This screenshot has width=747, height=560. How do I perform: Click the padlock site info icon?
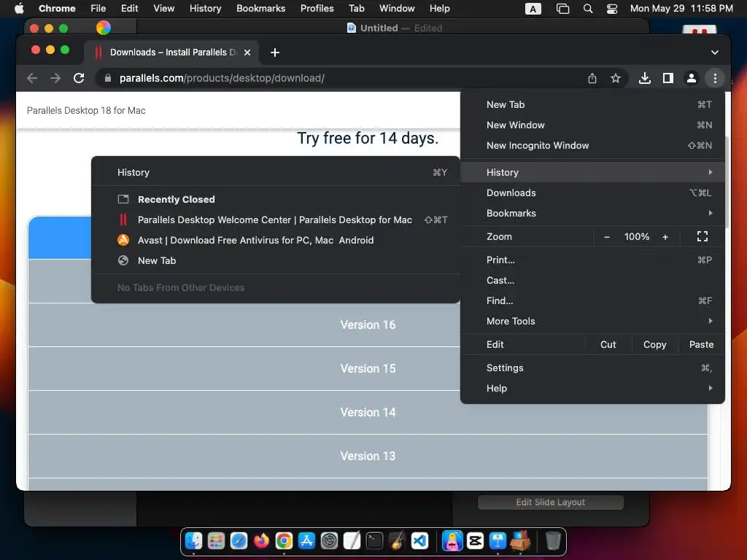click(108, 78)
